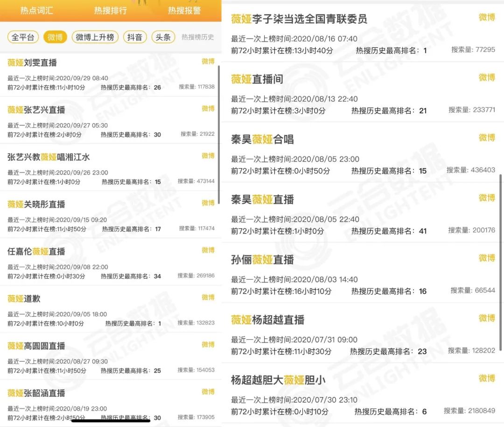Click the 微博 tag on 薇娅关晓彤直播
The width and height of the screenshot is (504, 427).
208,203
